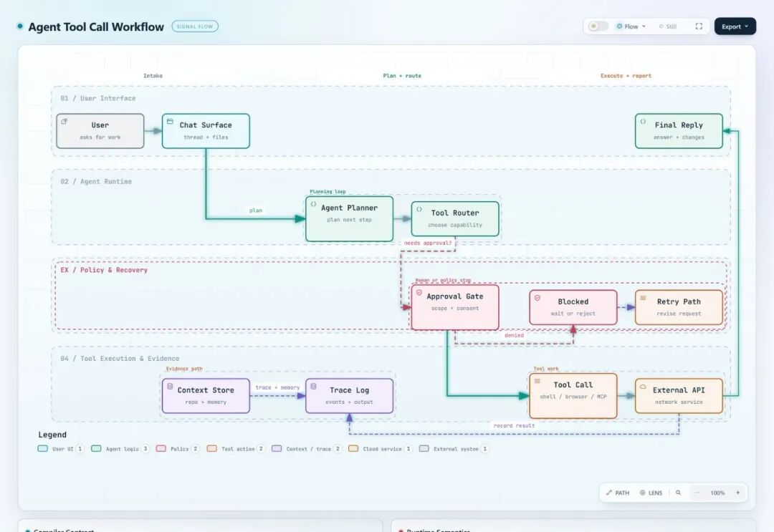Screen dimensions: 774x532
Task: Toggle the light/dark theme switch
Action: point(598,26)
